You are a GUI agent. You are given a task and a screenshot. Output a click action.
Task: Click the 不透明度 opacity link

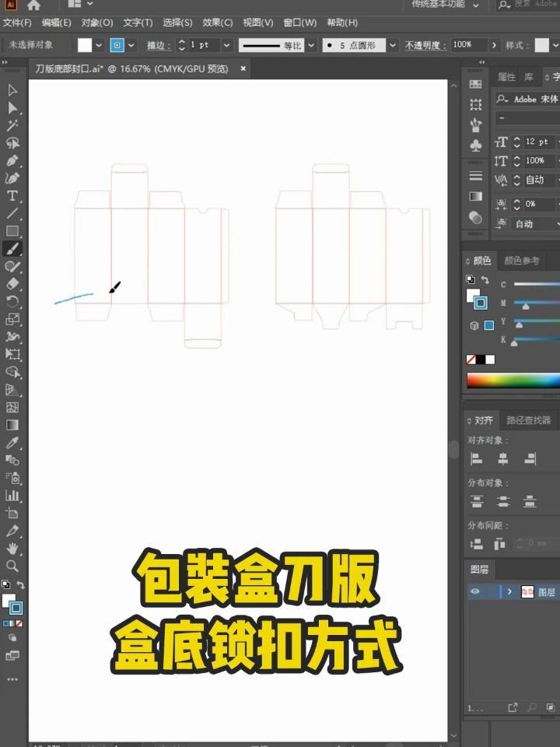425,45
